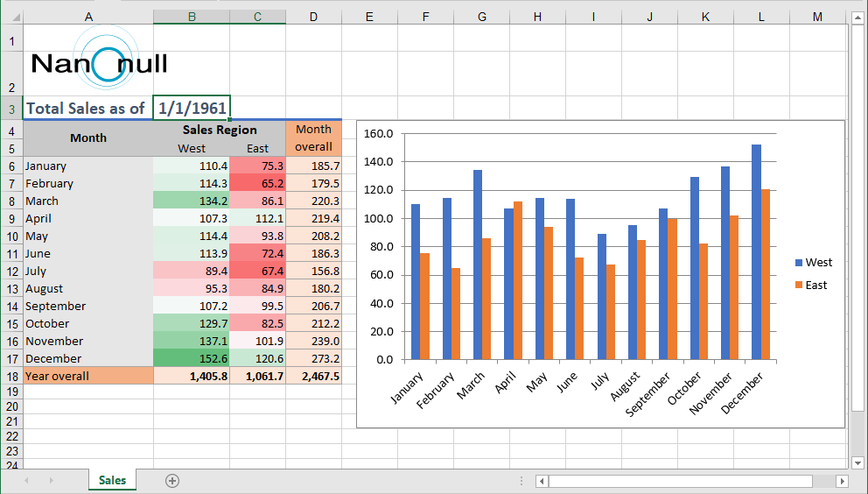
Task: Click the Year overall label cell
Action: 87,376
